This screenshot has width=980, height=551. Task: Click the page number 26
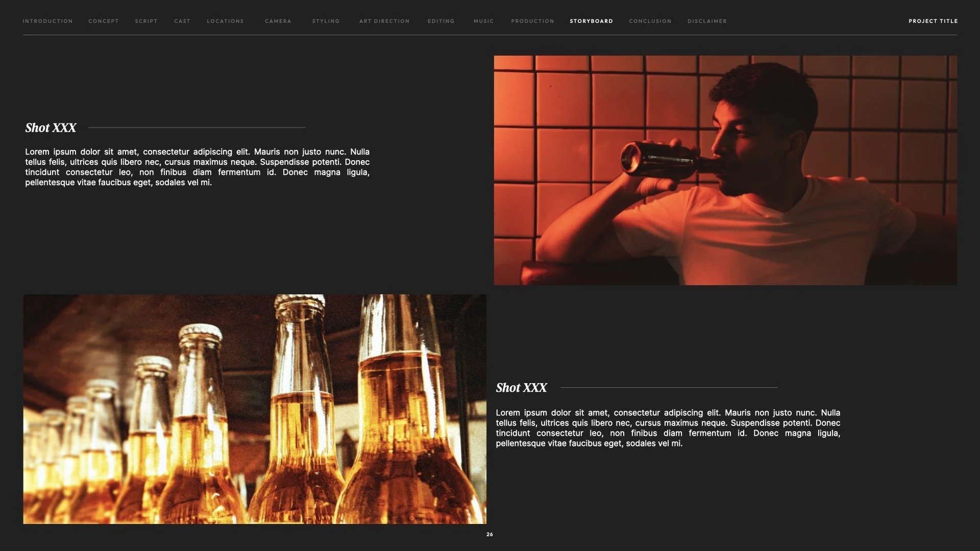coord(489,534)
